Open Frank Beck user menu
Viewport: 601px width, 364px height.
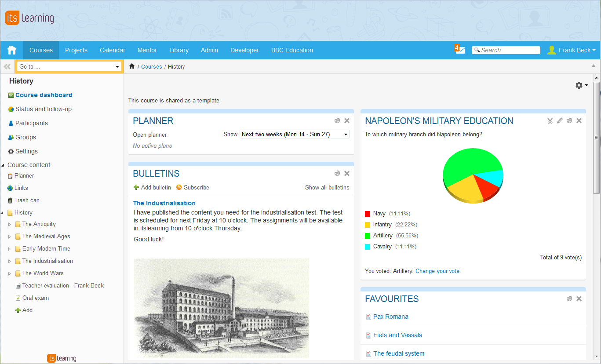click(572, 50)
